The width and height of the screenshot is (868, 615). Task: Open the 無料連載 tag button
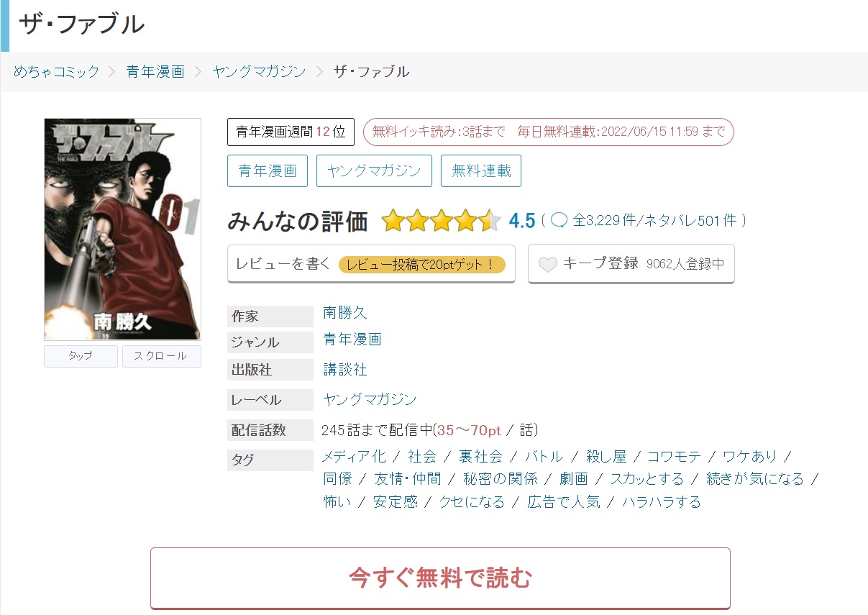[x=481, y=171]
